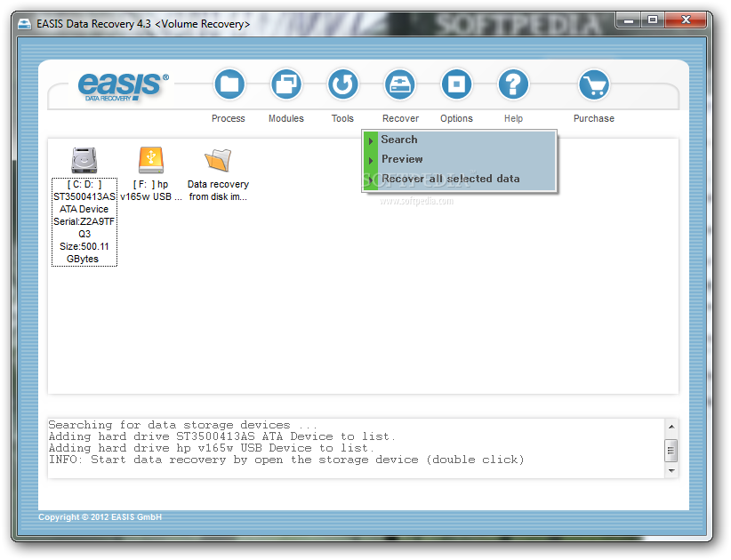Open the Options icon

[456, 84]
